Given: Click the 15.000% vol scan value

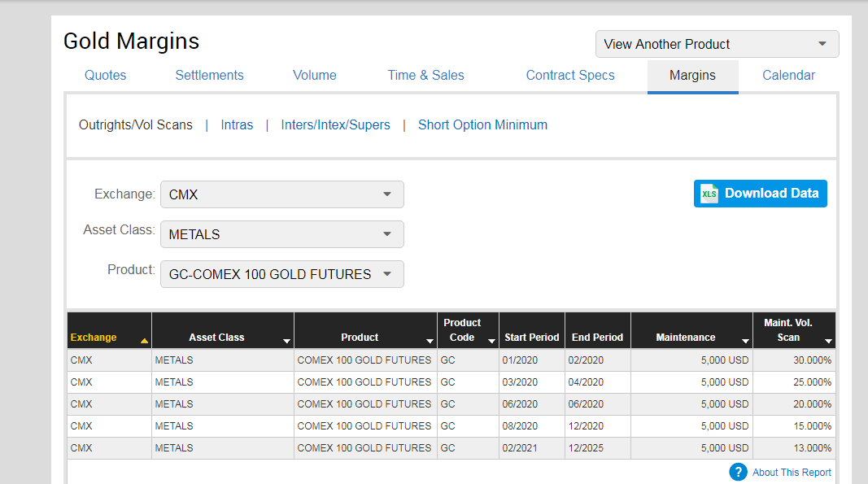Looking at the screenshot, I should (812, 426).
